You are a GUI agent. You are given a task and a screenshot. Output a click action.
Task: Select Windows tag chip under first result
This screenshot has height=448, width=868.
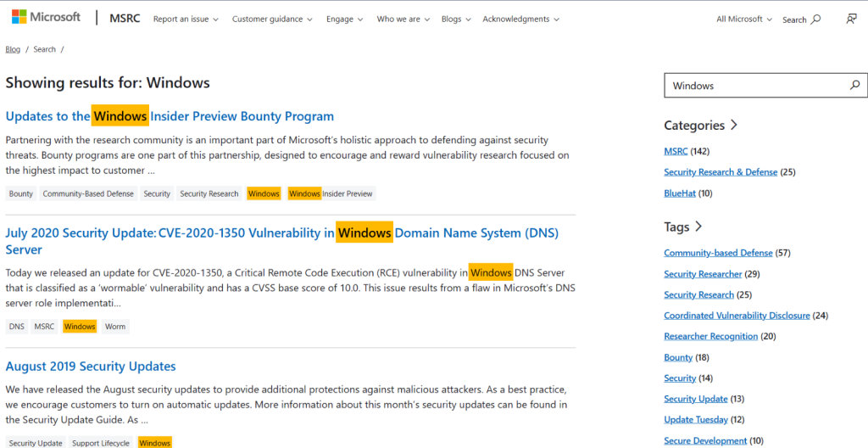coord(264,193)
